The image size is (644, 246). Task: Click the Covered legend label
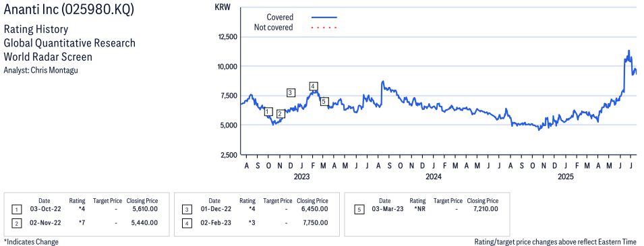pyautogui.click(x=280, y=18)
